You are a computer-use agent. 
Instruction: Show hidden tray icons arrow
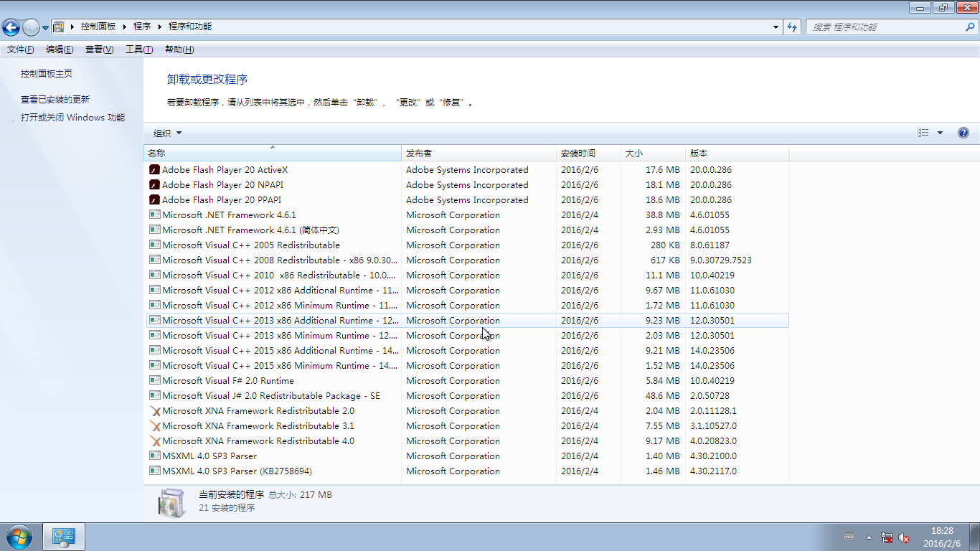(x=869, y=537)
